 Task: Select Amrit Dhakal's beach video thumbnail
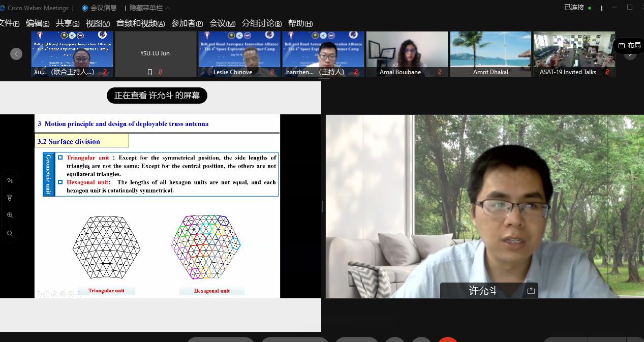[490, 50]
